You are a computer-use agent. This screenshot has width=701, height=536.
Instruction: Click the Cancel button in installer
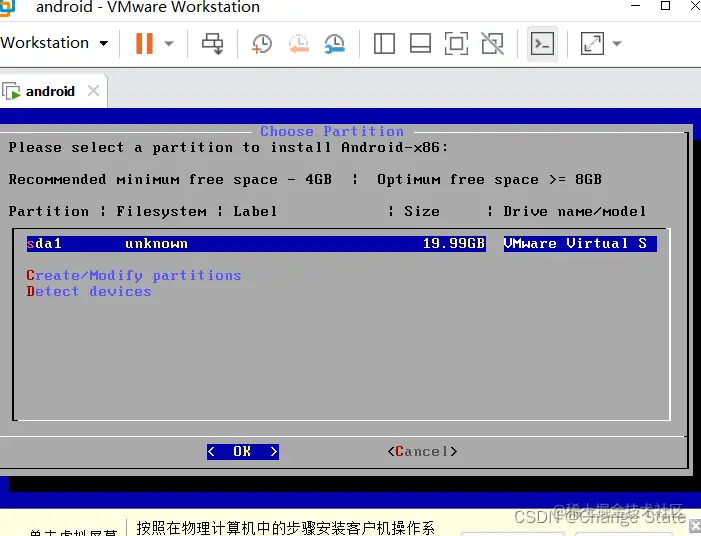[x=422, y=452]
